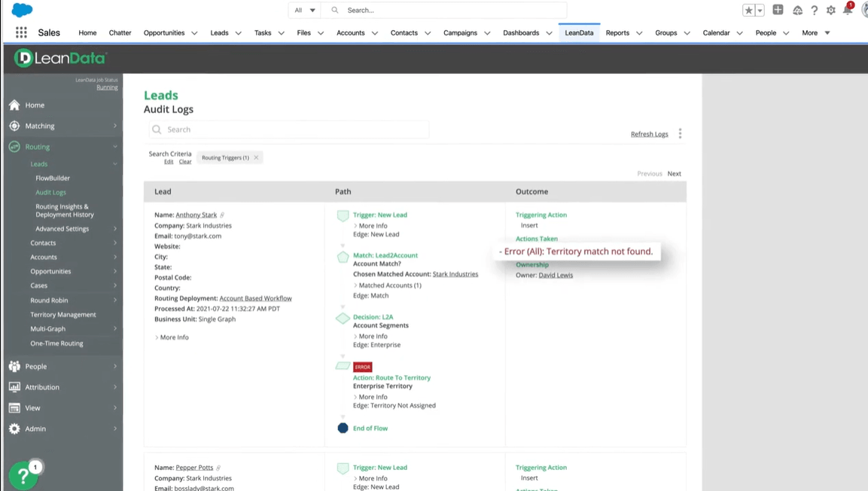868x491 pixels.
Task: Click the Edit search criteria link
Action: [169, 162]
